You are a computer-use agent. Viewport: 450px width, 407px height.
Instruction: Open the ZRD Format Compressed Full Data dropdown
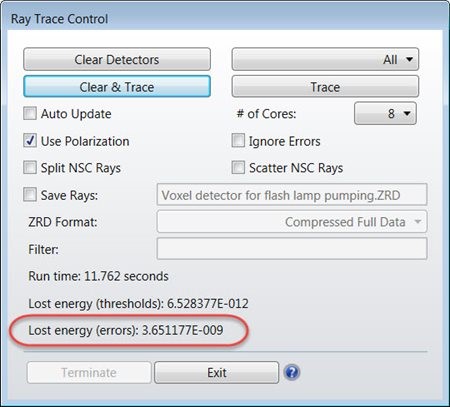[292, 222]
